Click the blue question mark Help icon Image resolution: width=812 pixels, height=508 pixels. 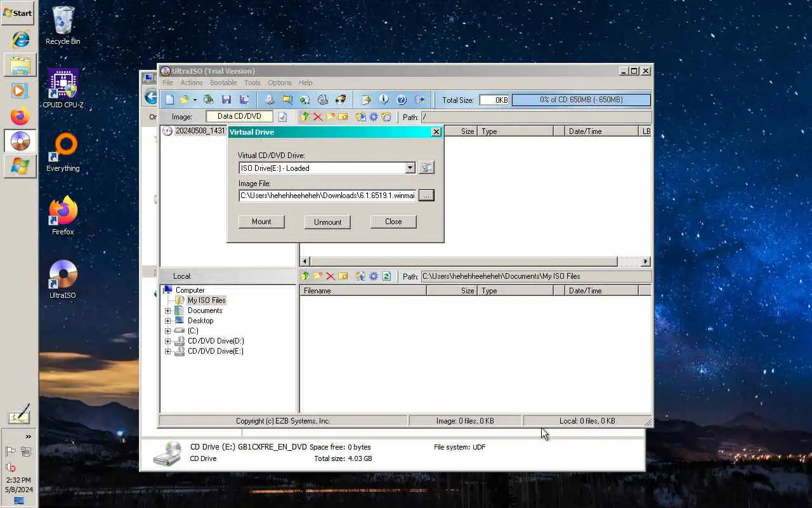point(402,100)
